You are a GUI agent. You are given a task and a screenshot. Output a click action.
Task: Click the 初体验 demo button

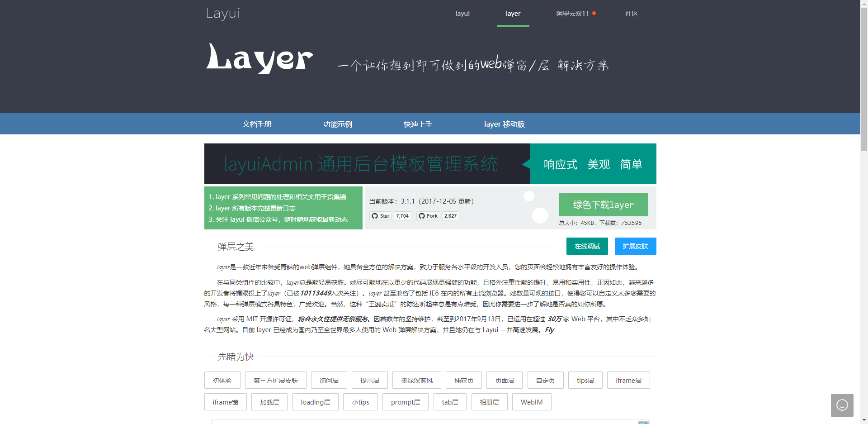pos(222,380)
